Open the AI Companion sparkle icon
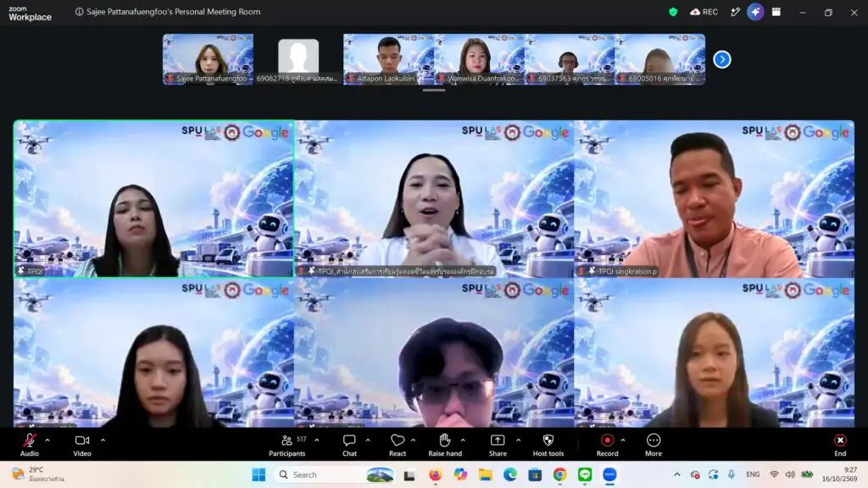 (x=755, y=12)
